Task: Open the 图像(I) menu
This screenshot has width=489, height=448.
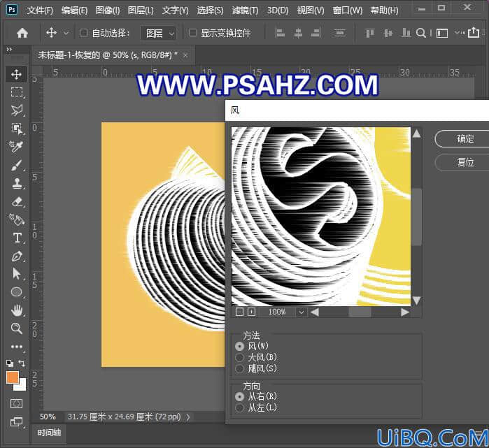Action: pyautogui.click(x=108, y=10)
